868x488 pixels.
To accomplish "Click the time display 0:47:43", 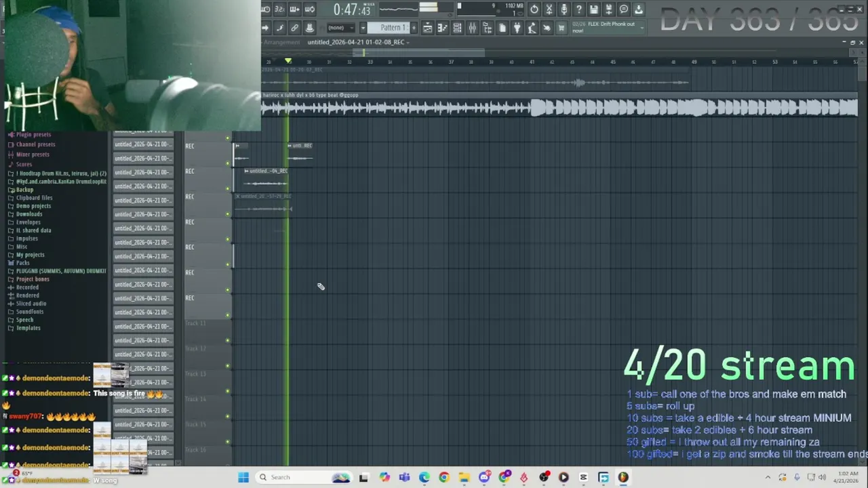I will click(x=352, y=9).
